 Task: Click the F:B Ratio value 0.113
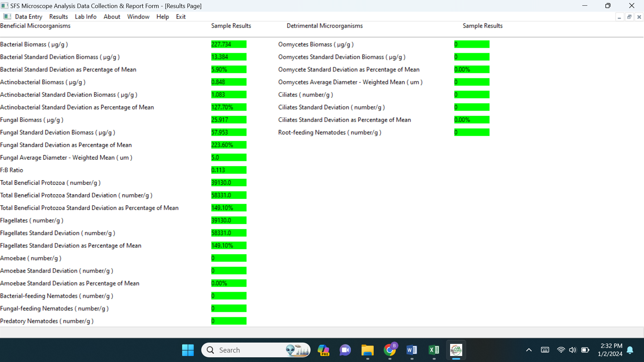(229, 170)
